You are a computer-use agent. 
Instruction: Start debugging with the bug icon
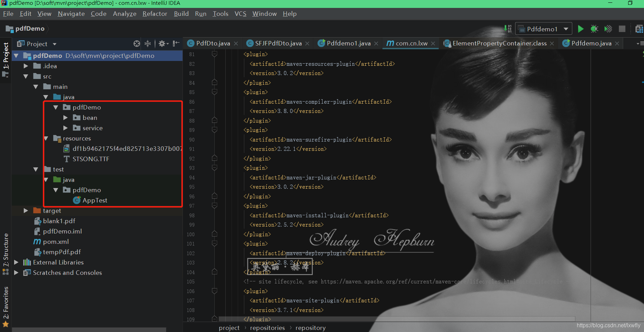point(594,29)
